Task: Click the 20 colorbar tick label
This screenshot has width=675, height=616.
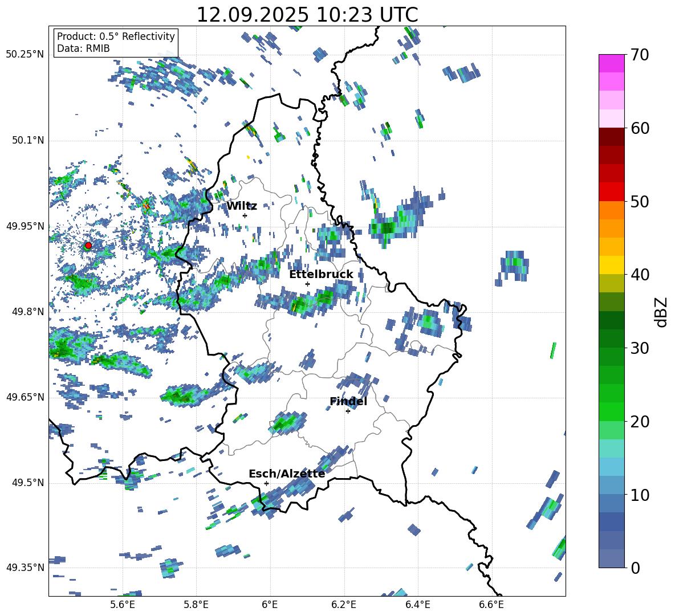Action: click(x=639, y=422)
